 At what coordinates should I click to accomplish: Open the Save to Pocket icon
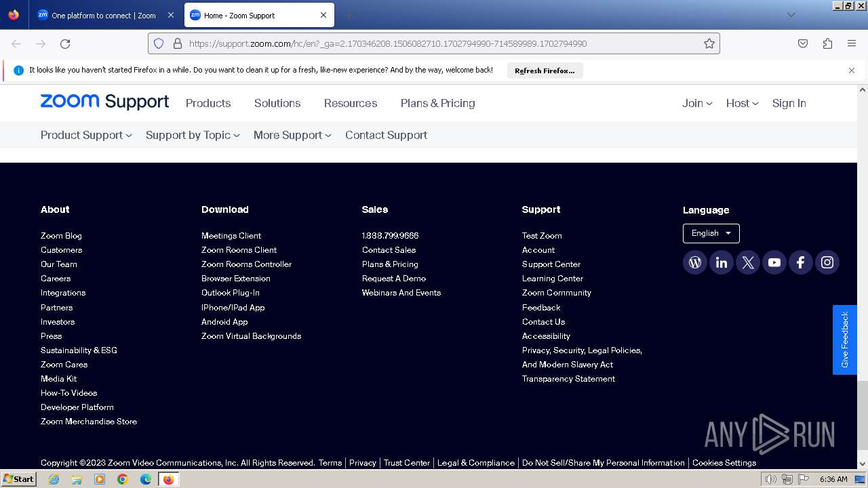click(803, 43)
